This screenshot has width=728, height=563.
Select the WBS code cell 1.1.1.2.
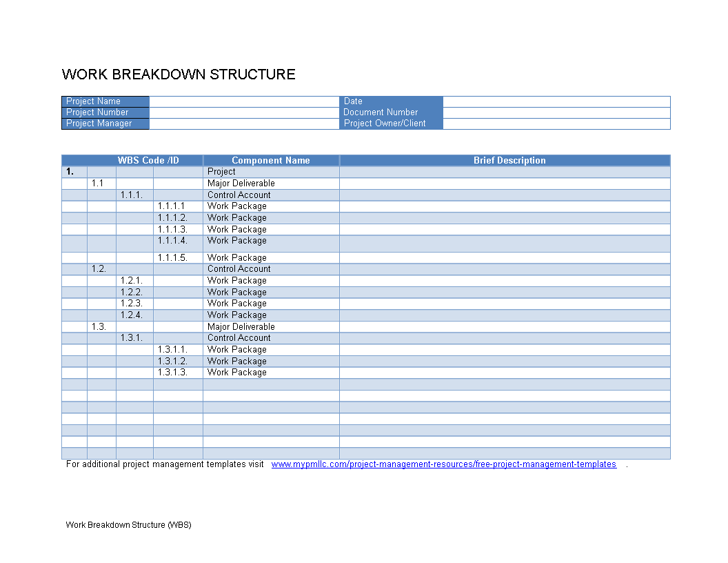pos(179,218)
